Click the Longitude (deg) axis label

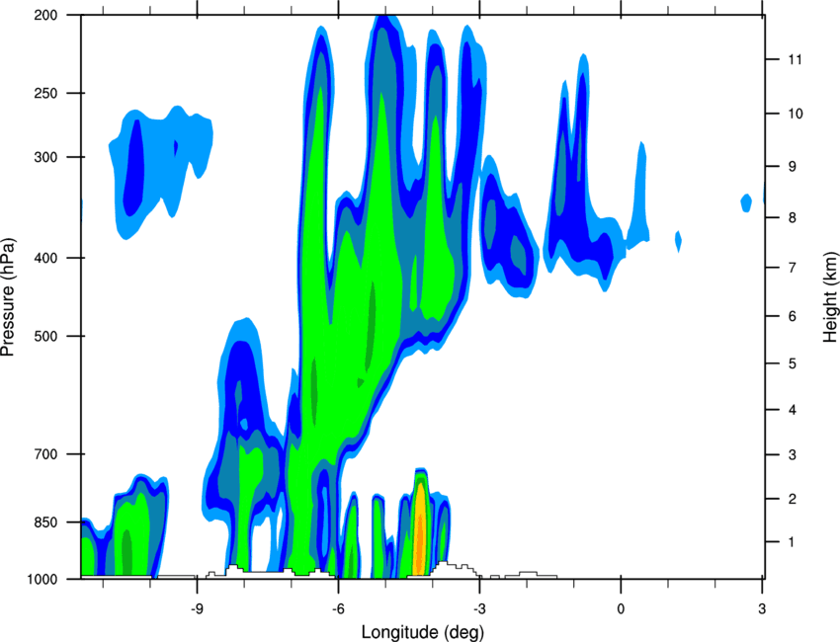[423, 632]
